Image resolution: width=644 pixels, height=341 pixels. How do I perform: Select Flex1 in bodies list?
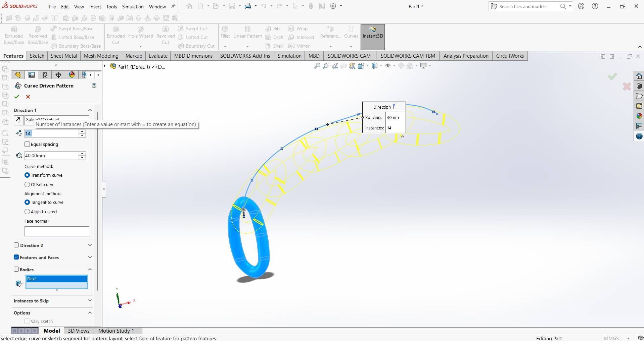pyautogui.click(x=57, y=279)
